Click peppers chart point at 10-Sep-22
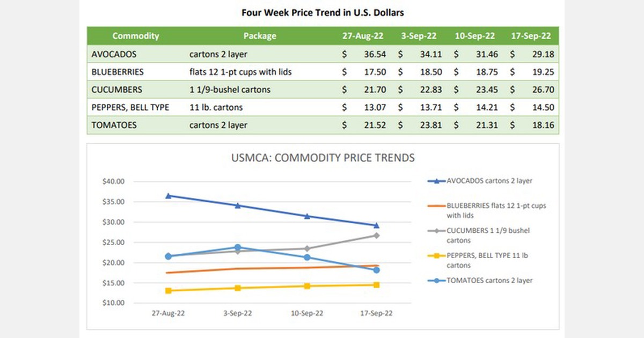The height and width of the screenshot is (338, 644). coord(307,286)
